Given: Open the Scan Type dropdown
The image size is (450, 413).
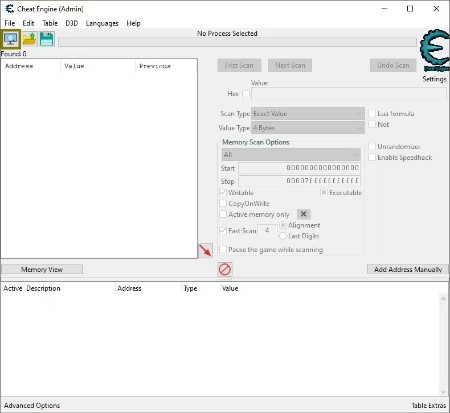Looking at the screenshot, I should 308,114.
